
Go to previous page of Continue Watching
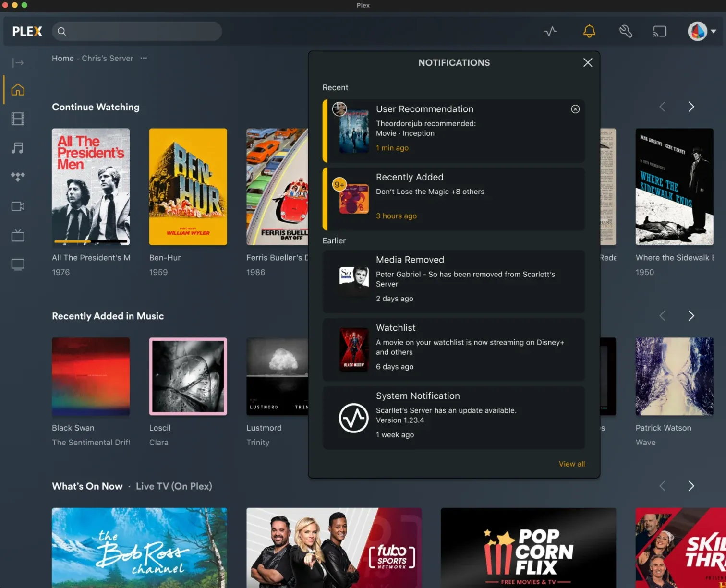click(x=663, y=107)
